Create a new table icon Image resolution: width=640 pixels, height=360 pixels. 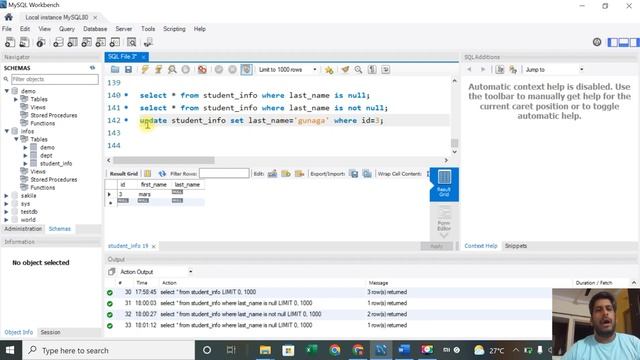pos(72,42)
